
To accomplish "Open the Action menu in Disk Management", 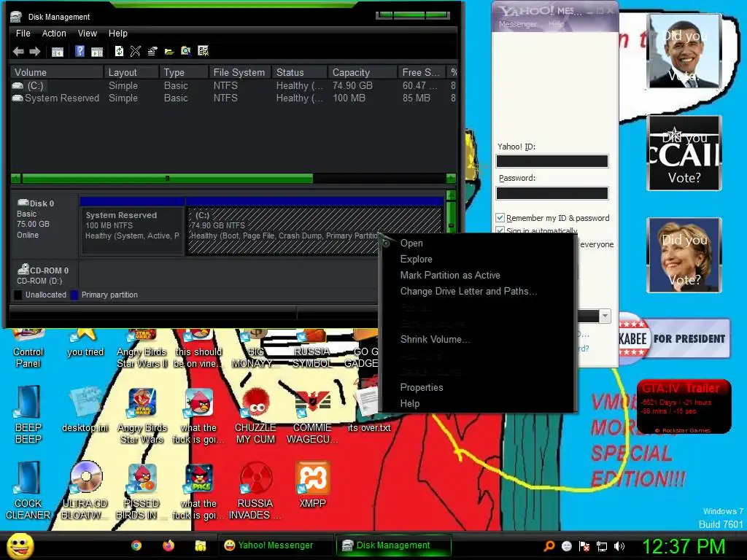I will (54, 34).
